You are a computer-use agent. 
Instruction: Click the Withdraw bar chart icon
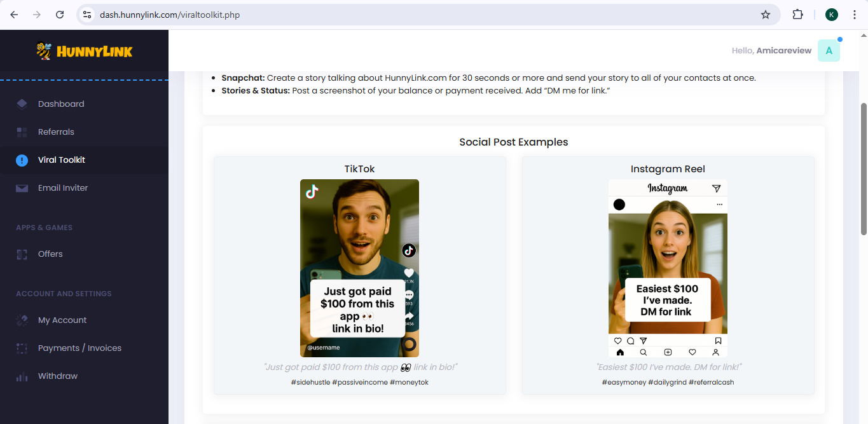pyautogui.click(x=22, y=376)
